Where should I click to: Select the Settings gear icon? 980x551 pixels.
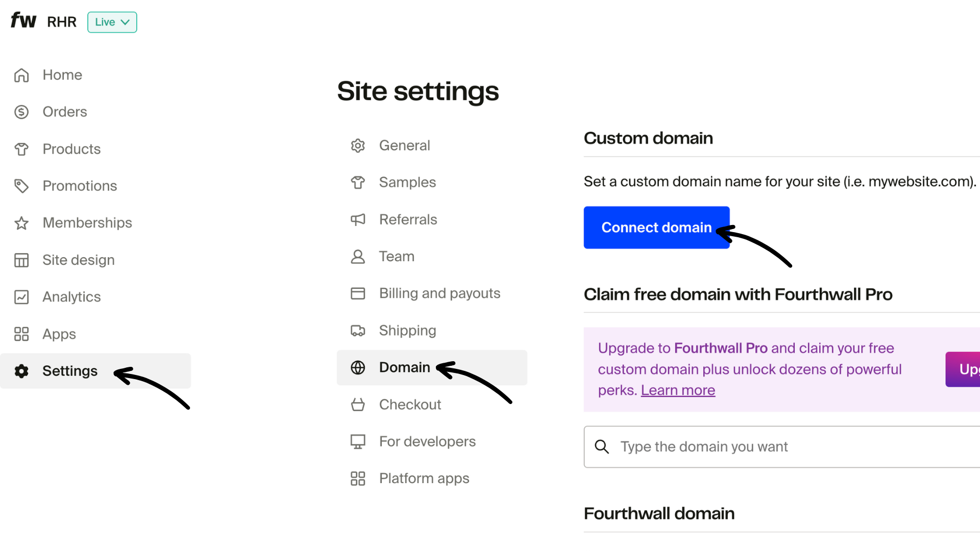click(x=22, y=371)
